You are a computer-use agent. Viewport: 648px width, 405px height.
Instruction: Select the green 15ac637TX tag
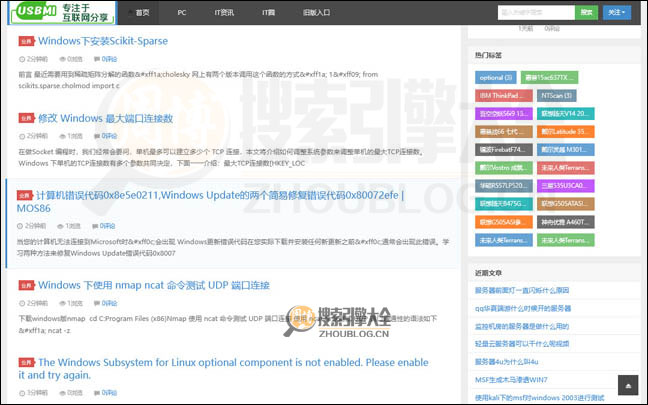[x=549, y=77]
